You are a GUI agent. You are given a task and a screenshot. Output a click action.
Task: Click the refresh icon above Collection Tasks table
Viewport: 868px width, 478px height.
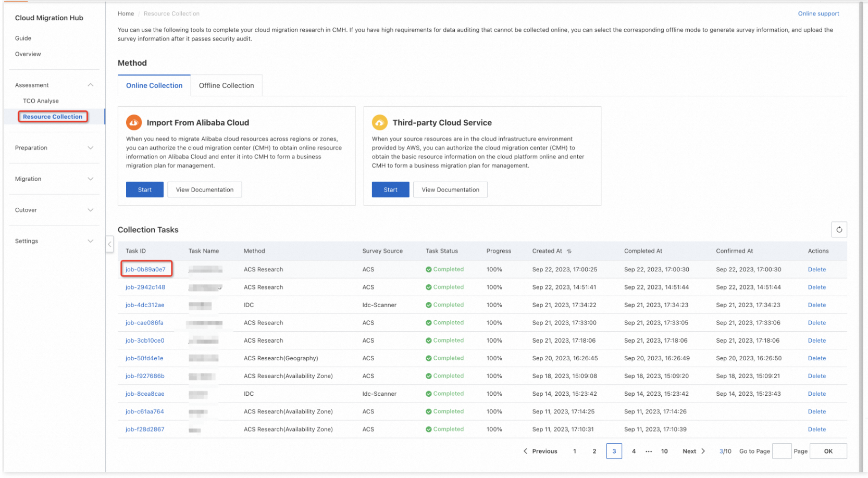(x=838, y=230)
